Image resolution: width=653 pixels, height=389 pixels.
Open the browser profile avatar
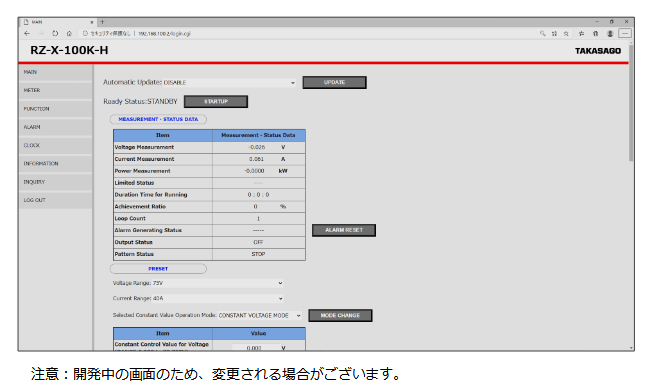tap(610, 33)
